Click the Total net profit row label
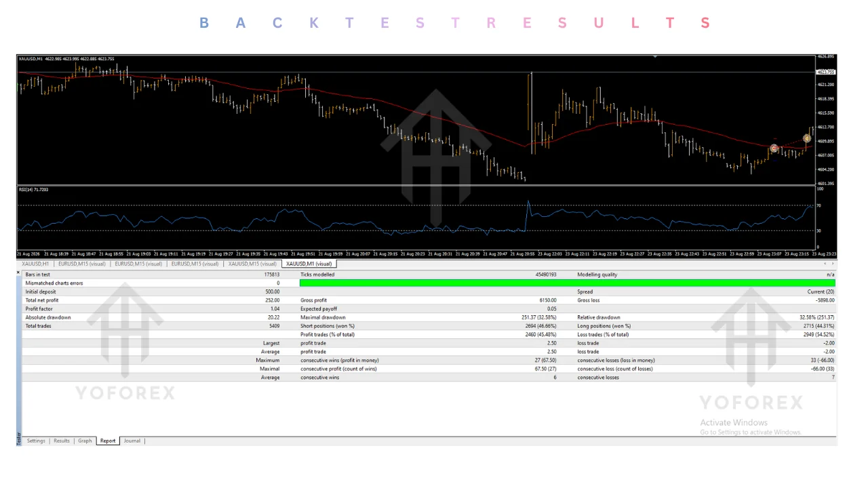The image size is (868, 488). coord(42,300)
